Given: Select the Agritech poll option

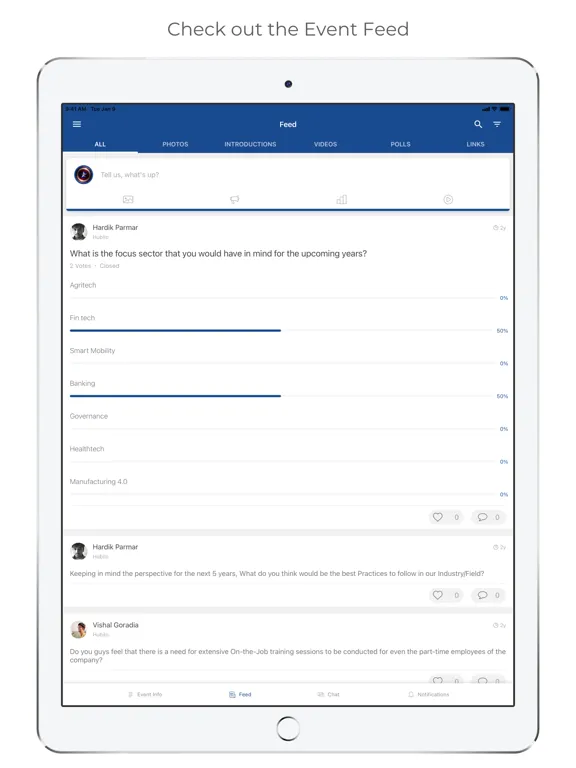Looking at the screenshot, I should coord(83,285).
